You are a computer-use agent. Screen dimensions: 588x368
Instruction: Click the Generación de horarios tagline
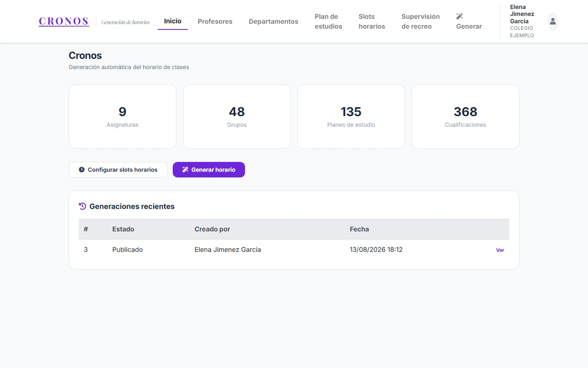pos(125,22)
